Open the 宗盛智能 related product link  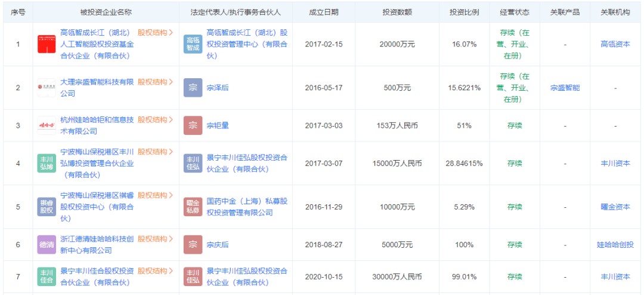point(565,88)
